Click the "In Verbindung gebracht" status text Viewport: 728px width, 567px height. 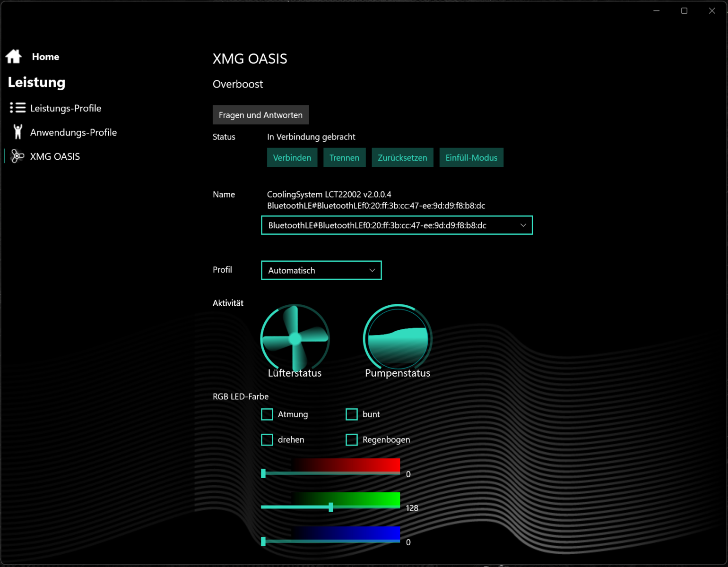[311, 137]
